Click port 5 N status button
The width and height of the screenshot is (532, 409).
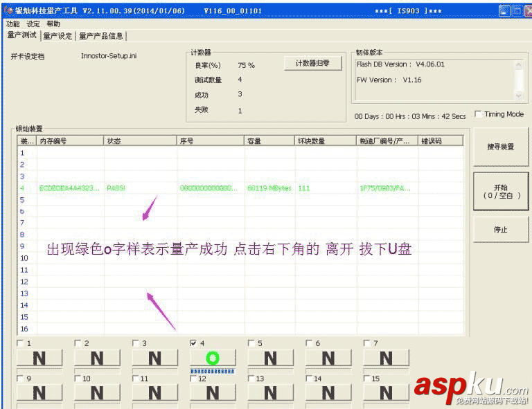[270, 358]
